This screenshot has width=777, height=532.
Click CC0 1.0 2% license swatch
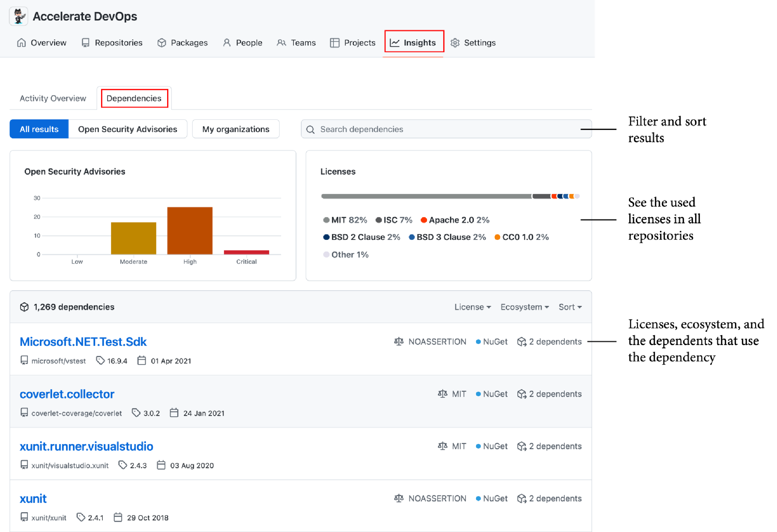click(497, 237)
